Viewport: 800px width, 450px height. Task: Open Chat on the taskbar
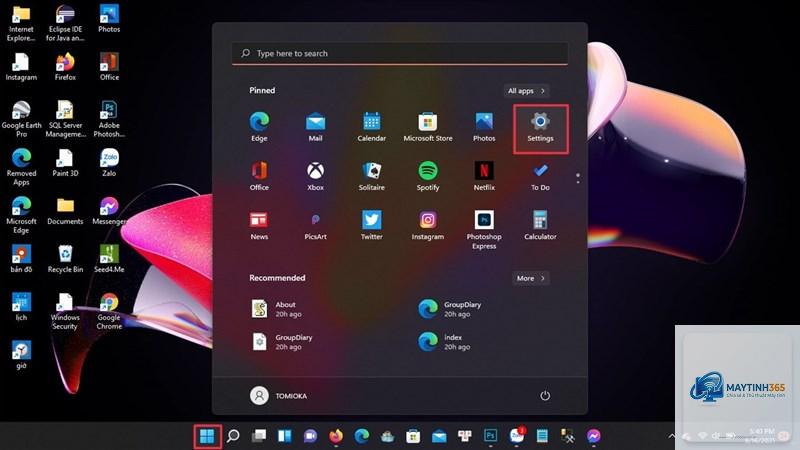pyautogui.click(x=310, y=436)
